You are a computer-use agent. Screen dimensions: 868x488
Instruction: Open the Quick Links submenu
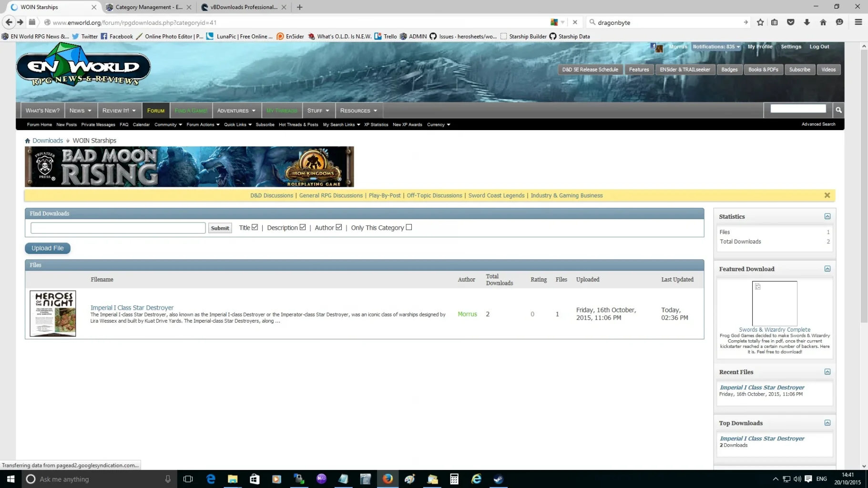click(x=238, y=125)
